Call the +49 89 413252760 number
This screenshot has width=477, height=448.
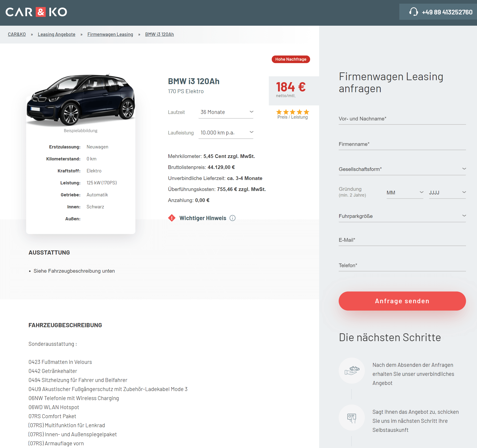click(x=447, y=12)
